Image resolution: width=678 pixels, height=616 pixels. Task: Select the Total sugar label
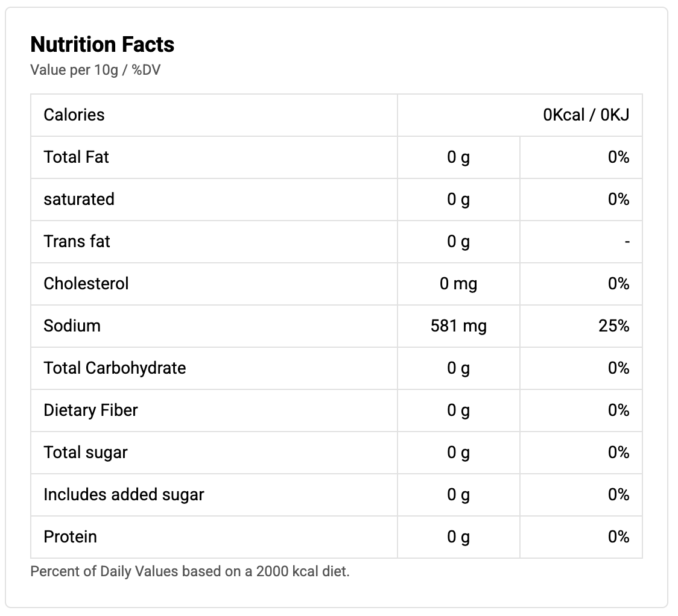[85, 453]
